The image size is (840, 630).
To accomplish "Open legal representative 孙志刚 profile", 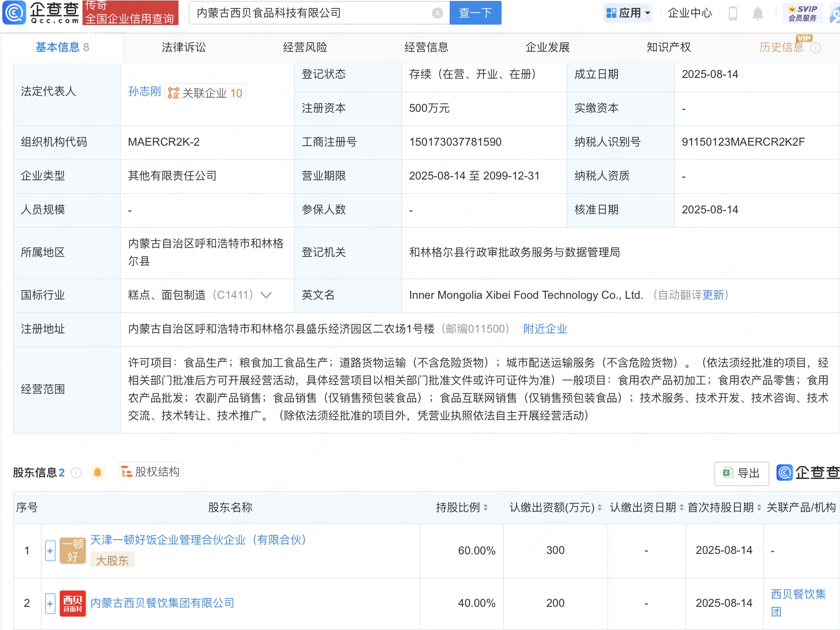I will [x=145, y=91].
